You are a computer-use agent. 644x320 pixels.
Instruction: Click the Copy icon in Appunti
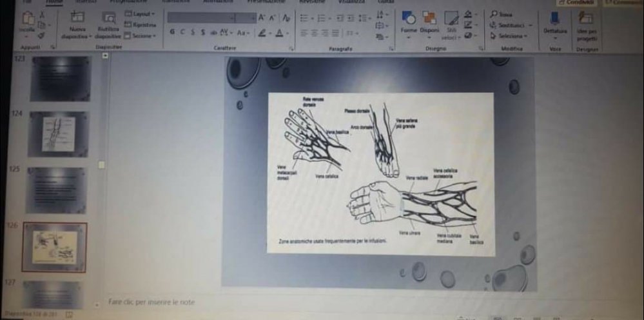(x=41, y=25)
